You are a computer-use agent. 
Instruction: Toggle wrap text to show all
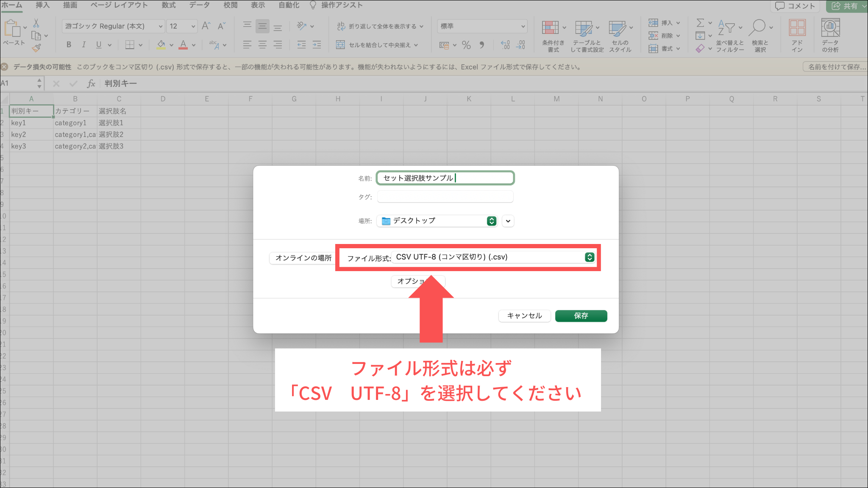click(x=380, y=26)
